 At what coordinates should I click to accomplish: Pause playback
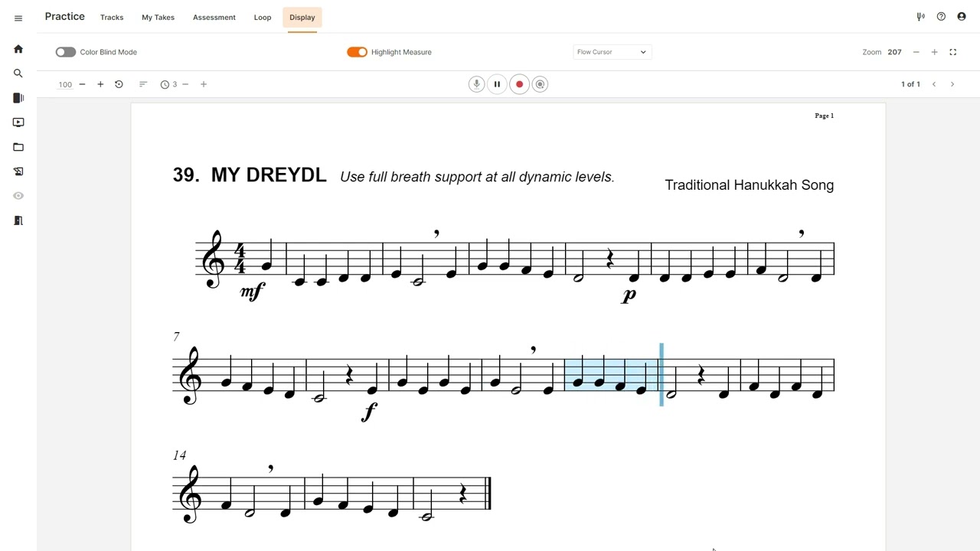pos(497,84)
